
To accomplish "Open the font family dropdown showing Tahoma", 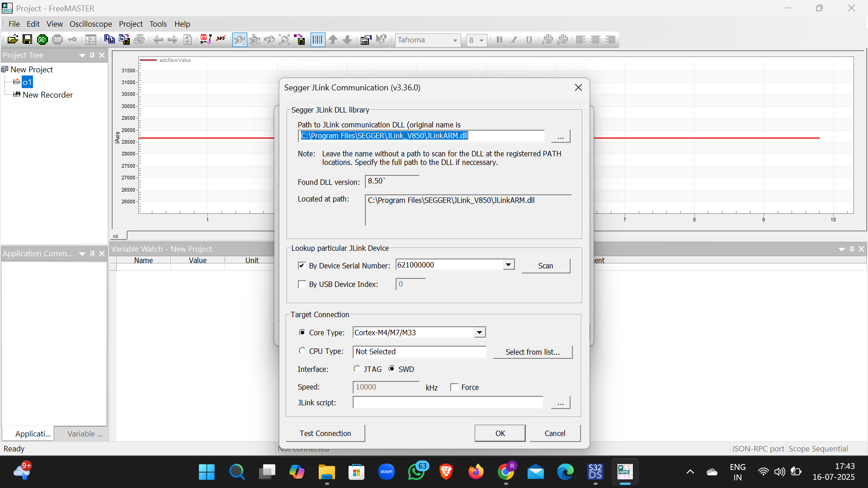I will 456,40.
